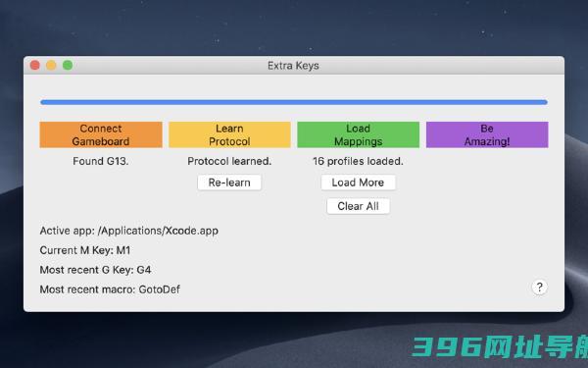Click the Re-learn button
The height and width of the screenshot is (368, 588).
(x=229, y=183)
